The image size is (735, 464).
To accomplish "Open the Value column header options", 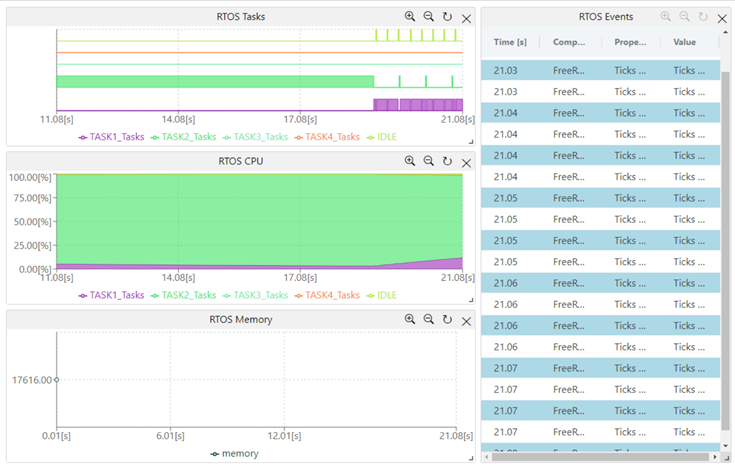I will 685,42.
